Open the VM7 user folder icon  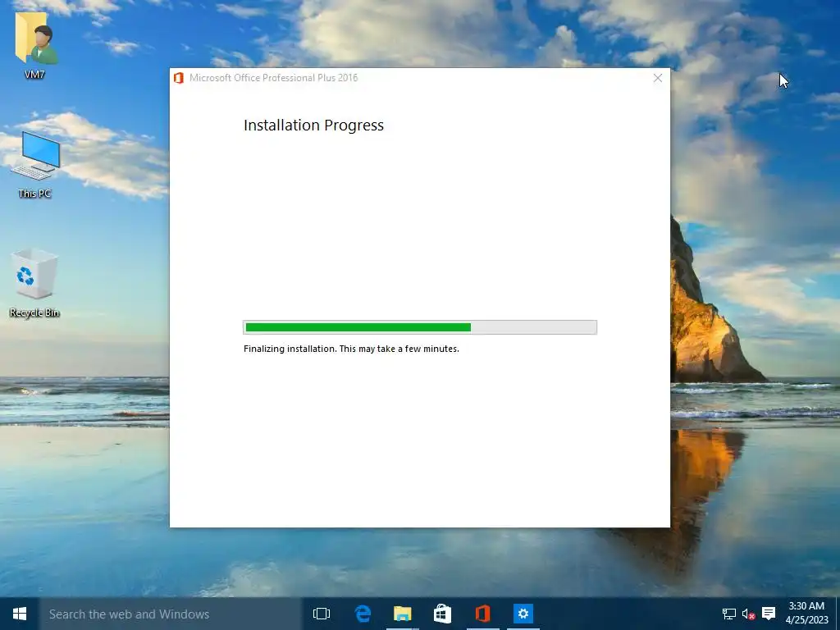[x=35, y=45]
